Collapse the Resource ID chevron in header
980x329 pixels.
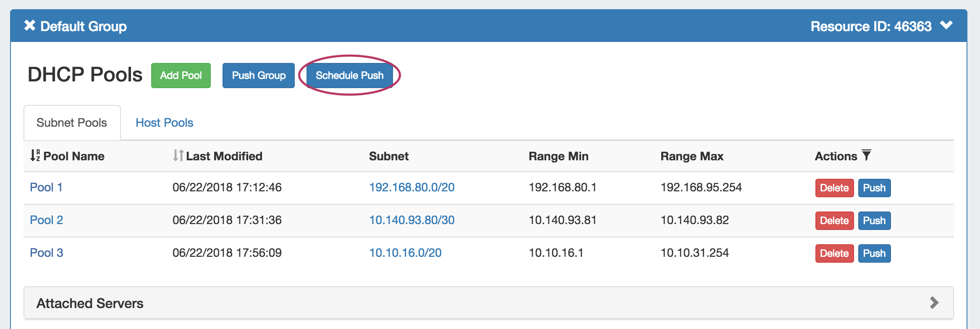coord(946,25)
